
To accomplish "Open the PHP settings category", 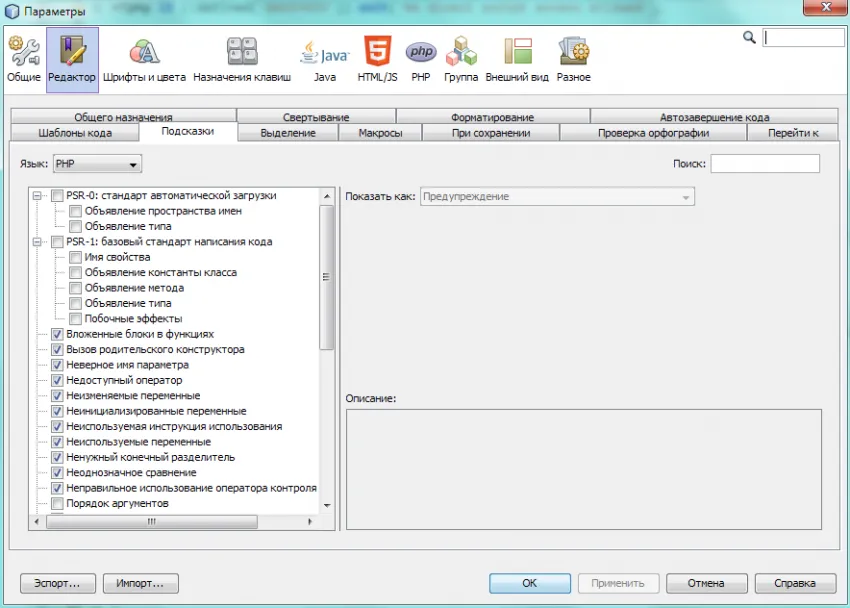I will tap(420, 59).
